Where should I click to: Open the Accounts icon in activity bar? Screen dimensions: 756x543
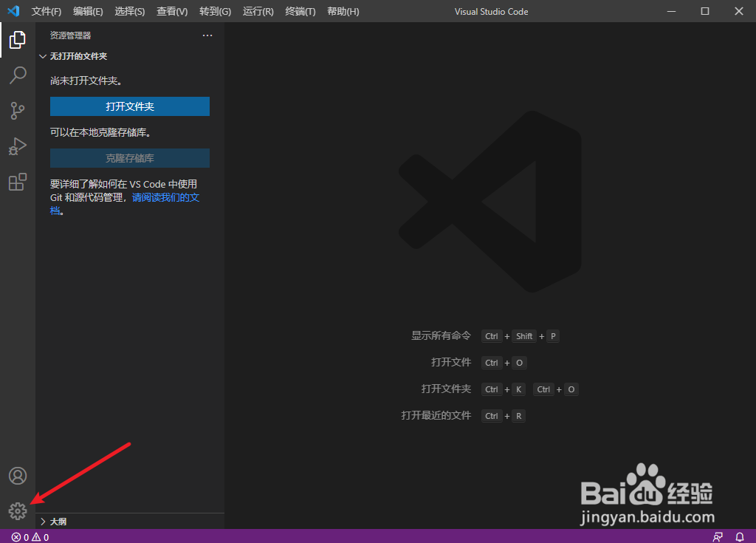18,476
